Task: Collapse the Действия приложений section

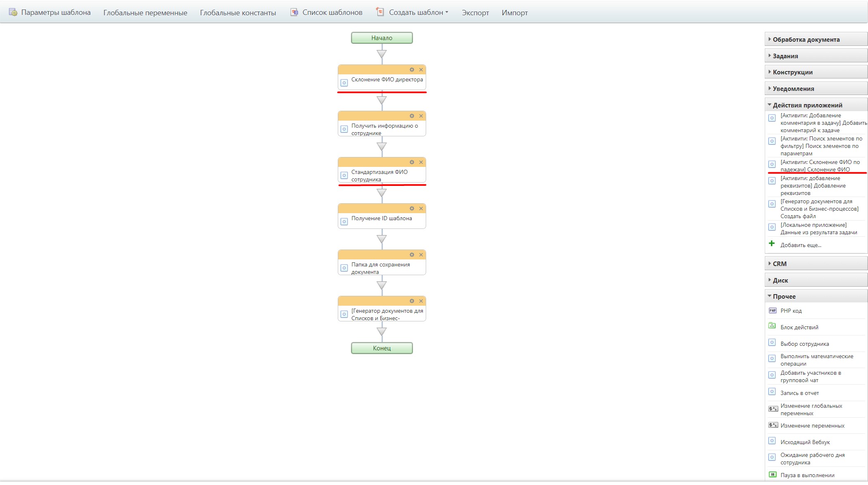Action: (x=807, y=105)
